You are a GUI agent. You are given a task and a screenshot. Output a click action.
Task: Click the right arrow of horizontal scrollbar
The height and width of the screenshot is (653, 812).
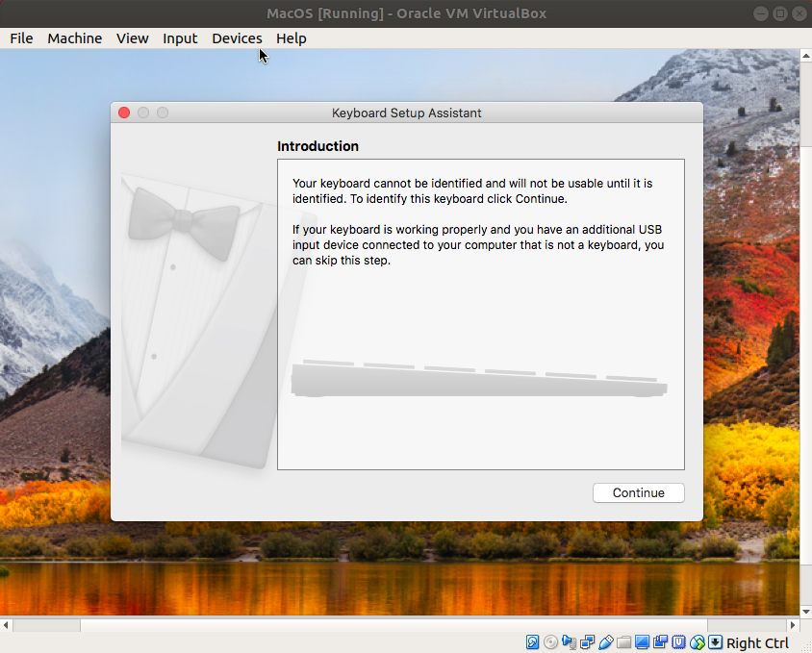(793, 625)
